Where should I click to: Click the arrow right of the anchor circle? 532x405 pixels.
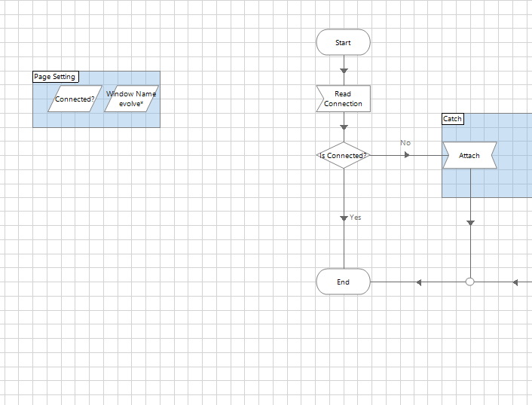(x=515, y=282)
